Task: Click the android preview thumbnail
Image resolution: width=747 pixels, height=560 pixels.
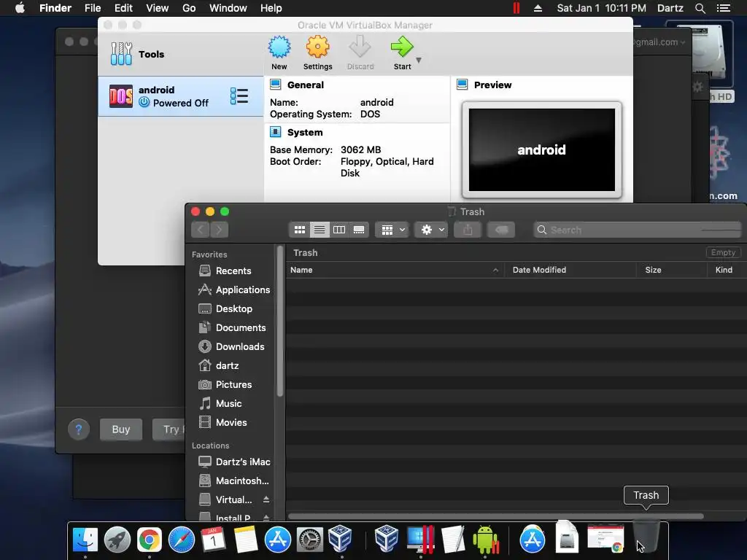Action: pos(542,149)
